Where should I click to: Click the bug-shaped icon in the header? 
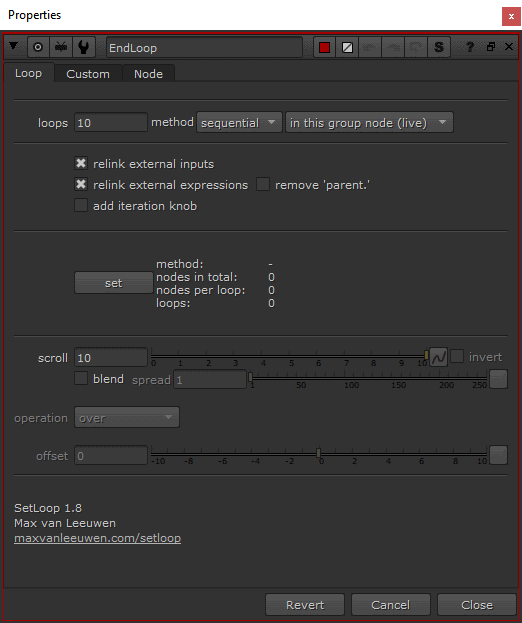(61, 47)
